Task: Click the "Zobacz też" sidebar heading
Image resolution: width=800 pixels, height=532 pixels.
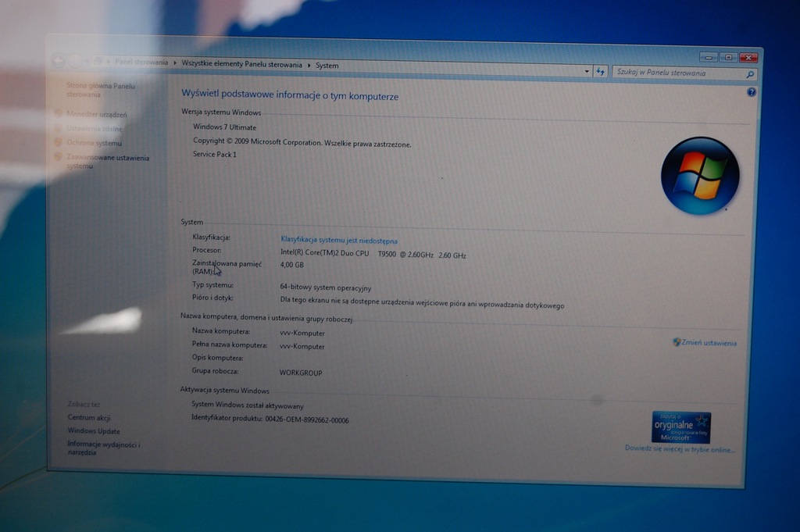Action: (x=84, y=404)
